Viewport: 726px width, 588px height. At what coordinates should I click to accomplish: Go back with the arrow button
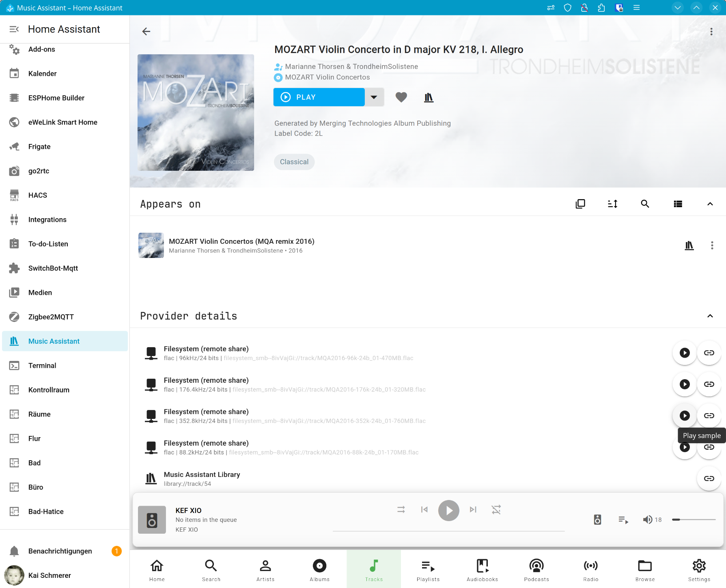(146, 31)
